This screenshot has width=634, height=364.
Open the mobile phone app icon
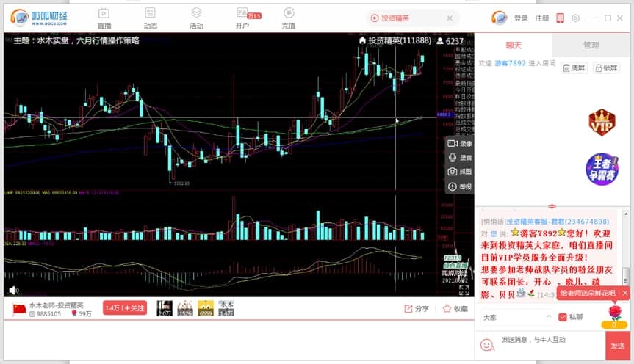(560, 18)
